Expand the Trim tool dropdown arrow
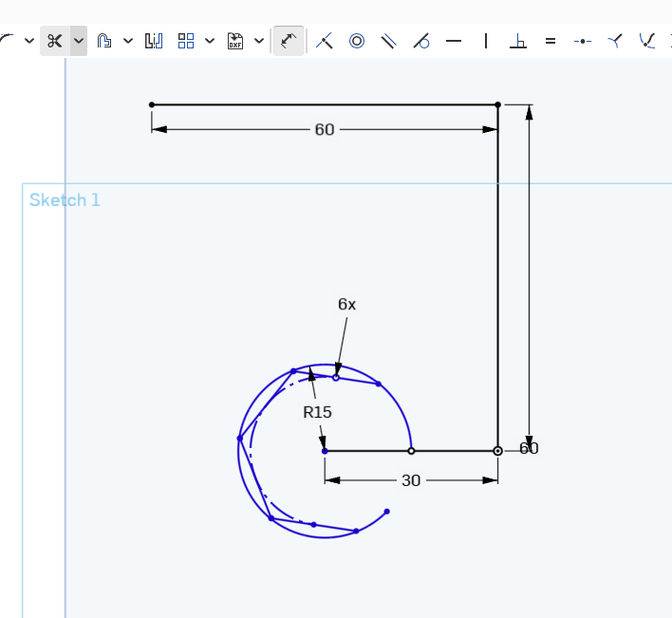Screen dimensions: 672x618 [79, 41]
